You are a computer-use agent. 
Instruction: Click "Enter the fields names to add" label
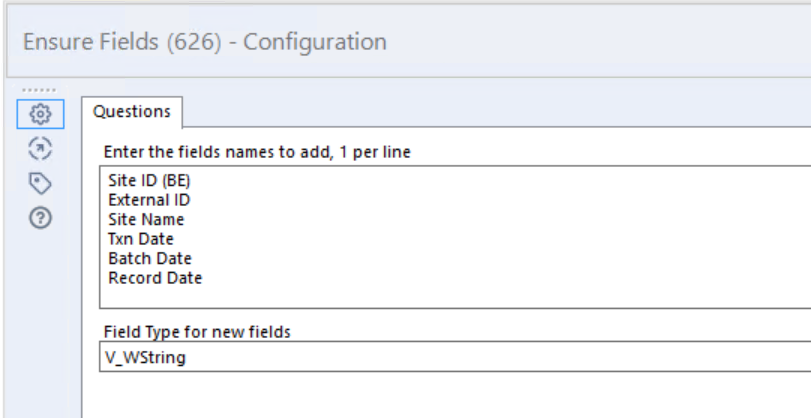coord(257,153)
